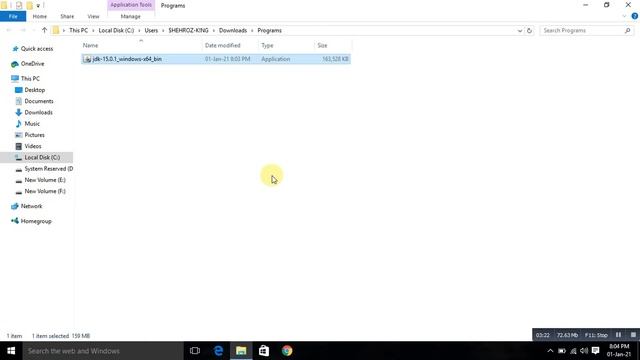The width and height of the screenshot is (640, 360).
Task: Sort by Date modified column header
Action: tap(230, 45)
